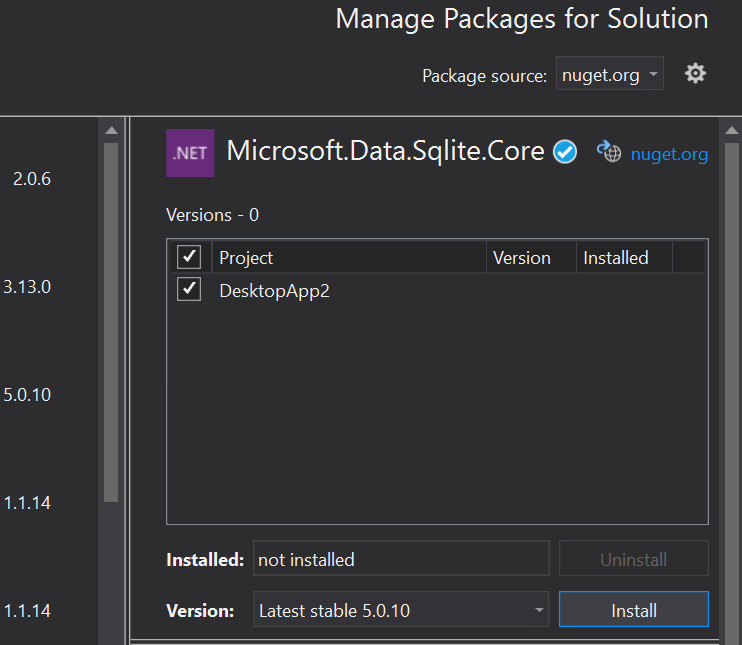Image resolution: width=742 pixels, height=645 pixels.
Task: Open the Package source dropdown
Action: point(610,74)
